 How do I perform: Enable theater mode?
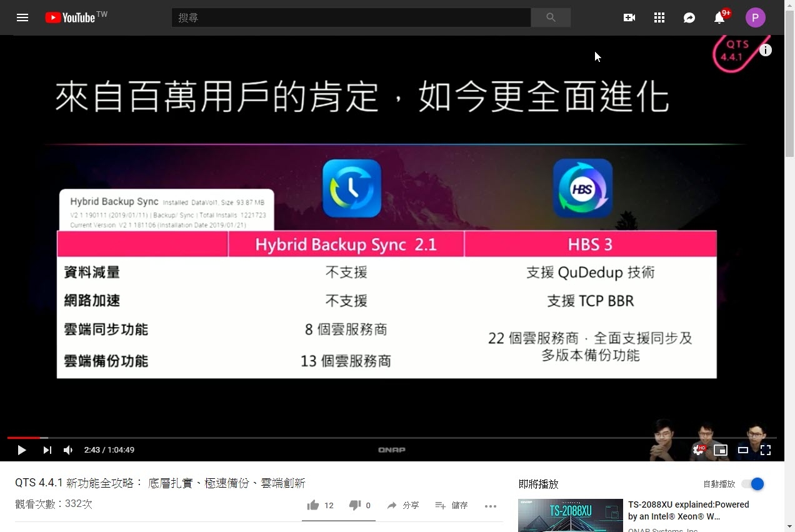pos(743,450)
